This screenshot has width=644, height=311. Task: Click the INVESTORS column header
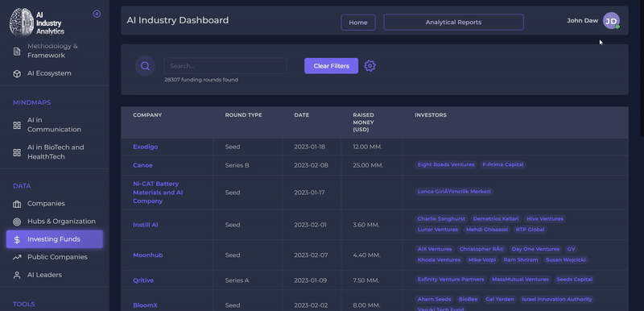[431, 115]
